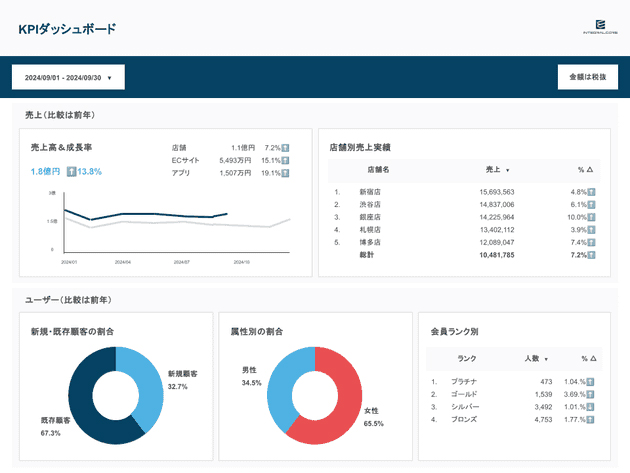Click the up arrow icon for アプリ 19.1%
This screenshot has height=473, width=630.
(285, 172)
